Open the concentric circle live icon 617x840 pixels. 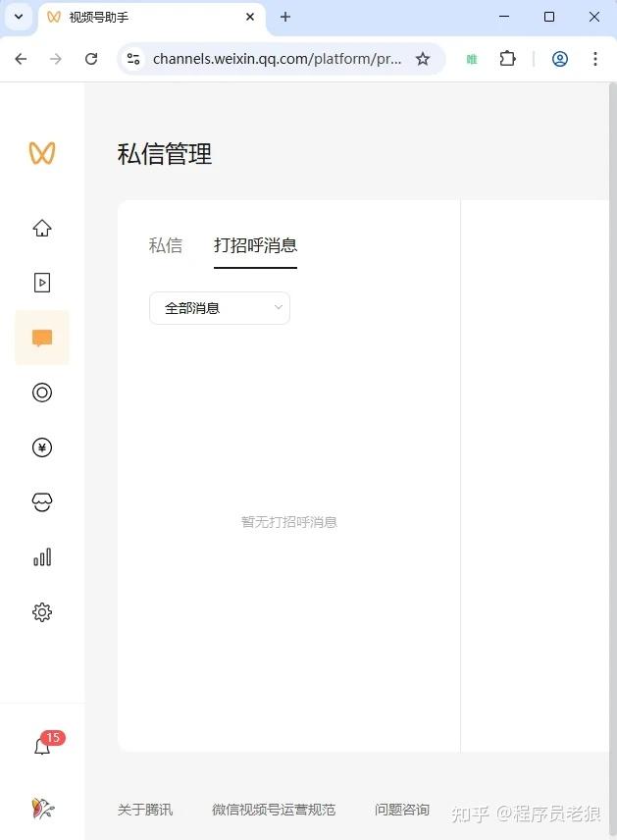tap(42, 393)
